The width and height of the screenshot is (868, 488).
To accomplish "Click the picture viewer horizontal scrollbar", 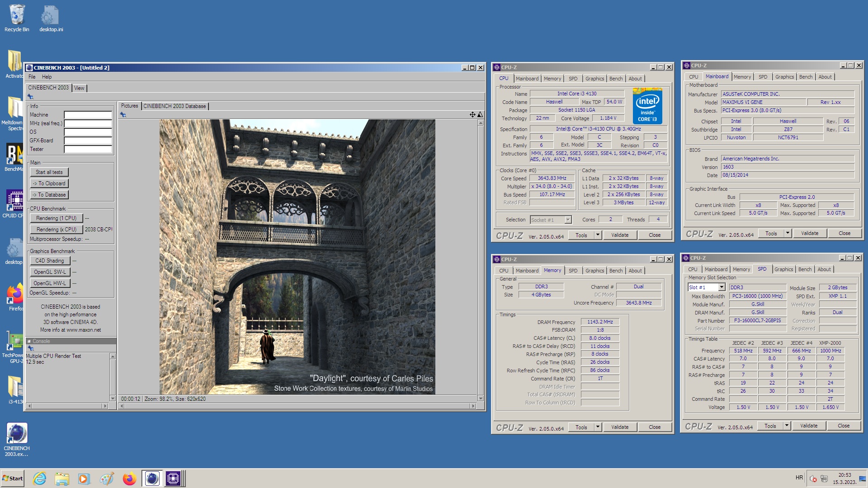I will click(x=297, y=406).
